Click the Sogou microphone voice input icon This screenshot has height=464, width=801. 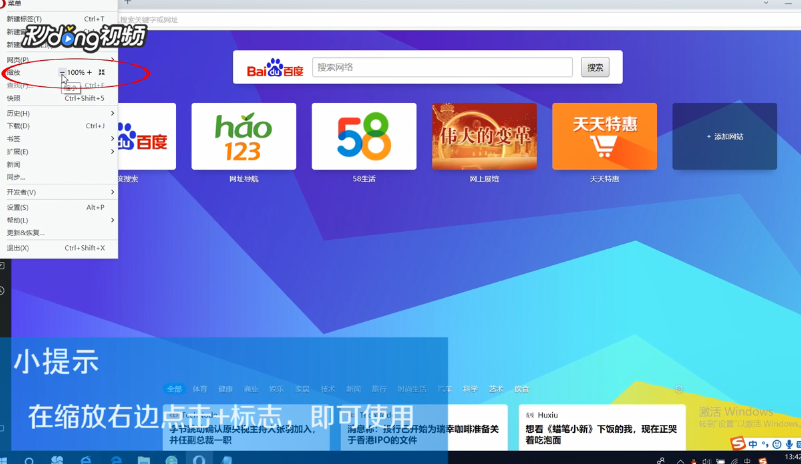click(789, 444)
